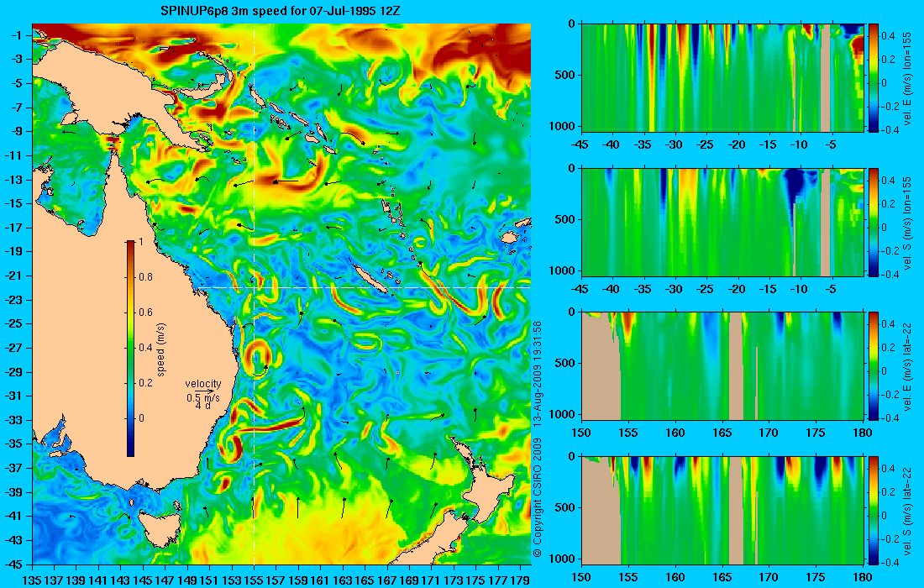Click the 'velocity' legend heading

tap(203, 384)
